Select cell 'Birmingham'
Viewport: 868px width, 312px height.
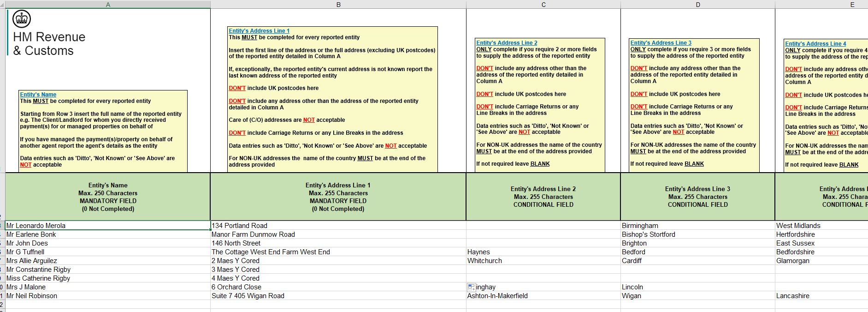pos(698,226)
